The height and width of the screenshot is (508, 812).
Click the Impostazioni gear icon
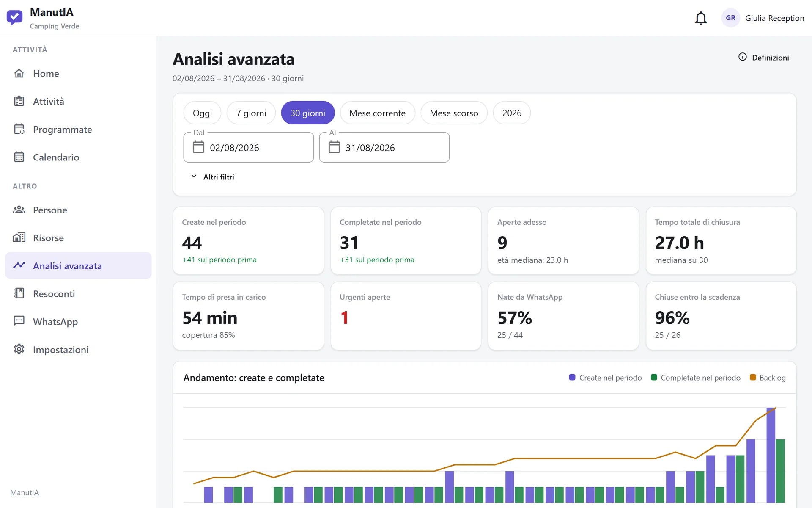(x=19, y=349)
